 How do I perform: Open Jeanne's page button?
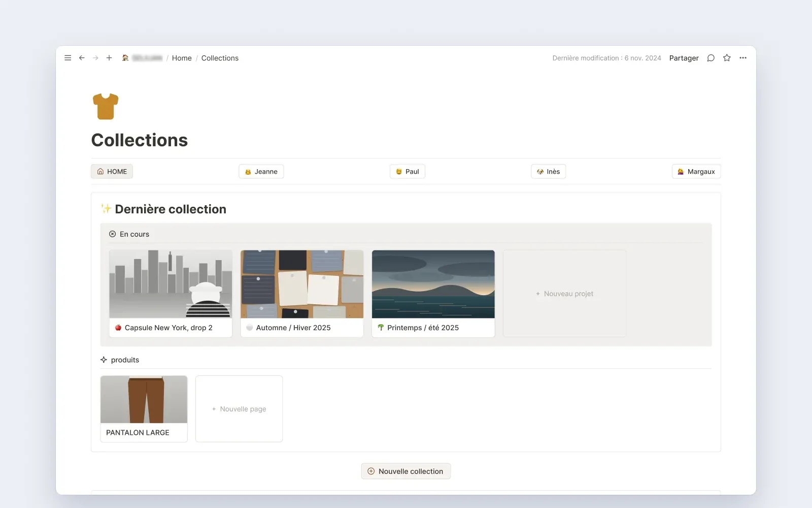261,172
